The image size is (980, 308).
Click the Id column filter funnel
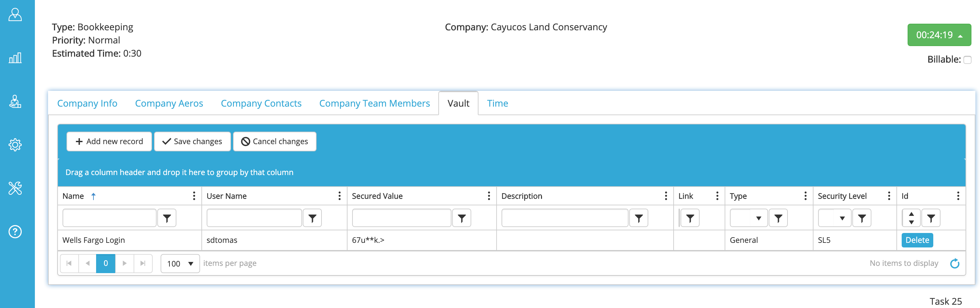click(x=931, y=218)
